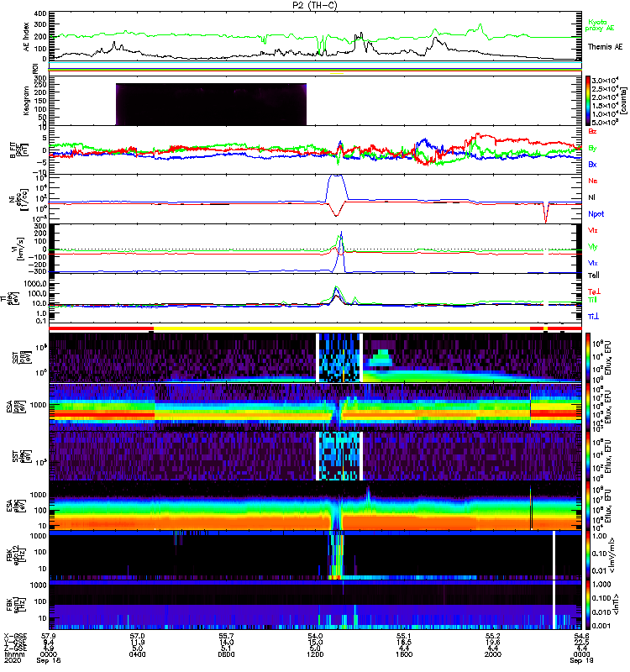Click the green By legend label
The width and height of the screenshot is (630, 672).
click(x=592, y=149)
